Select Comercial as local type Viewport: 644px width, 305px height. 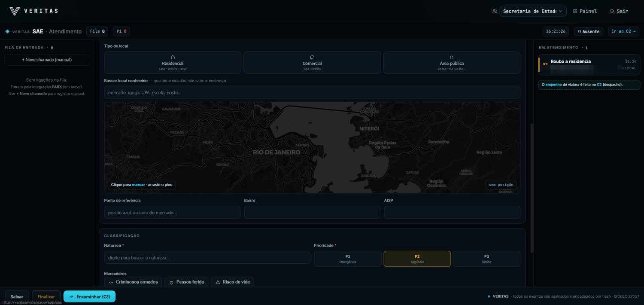pos(312,63)
